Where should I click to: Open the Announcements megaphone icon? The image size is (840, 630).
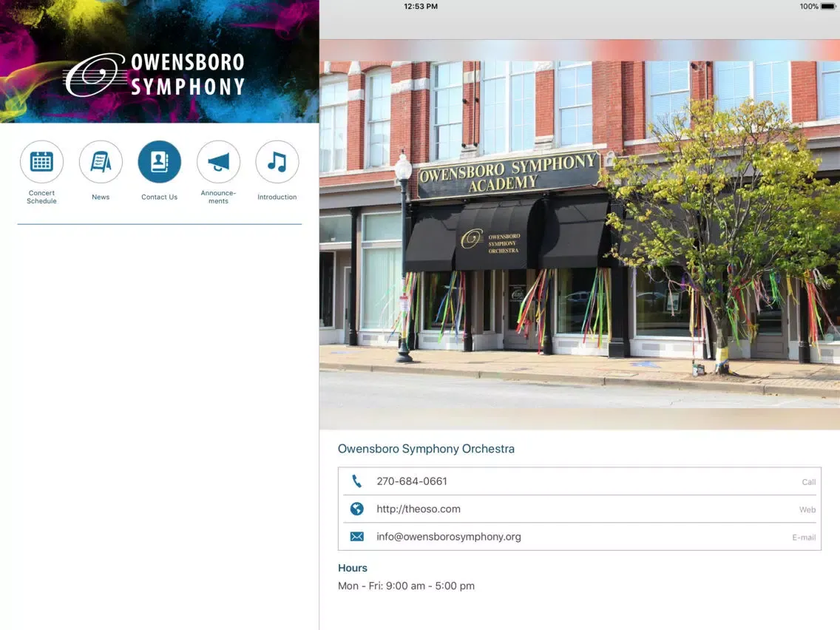219,162
